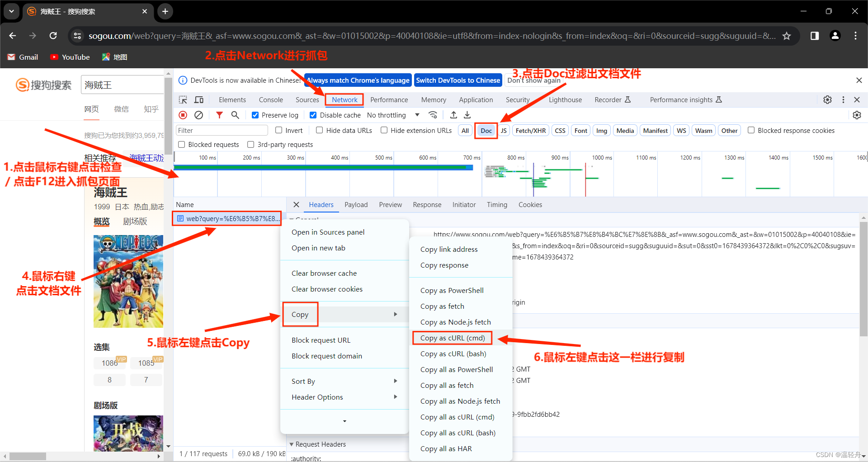This screenshot has height=462, width=868.
Task: Bookmark this page with the star icon
Action: click(x=787, y=36)
